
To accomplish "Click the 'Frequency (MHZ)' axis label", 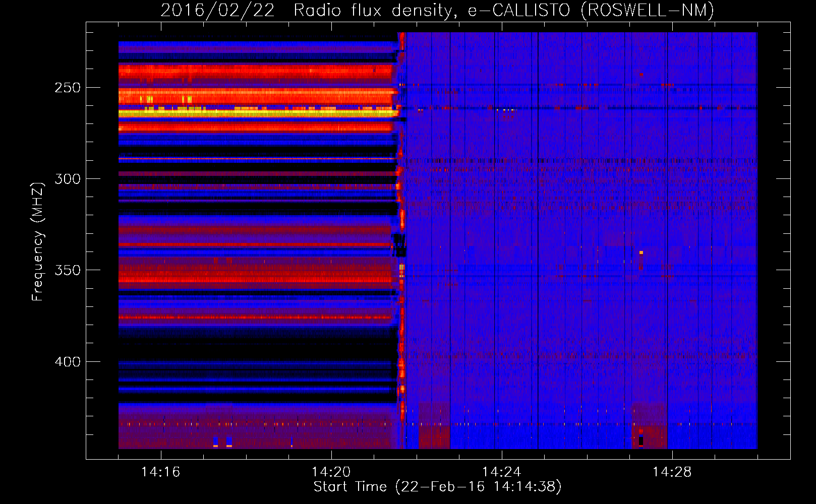I will click(x=38, y=242).
